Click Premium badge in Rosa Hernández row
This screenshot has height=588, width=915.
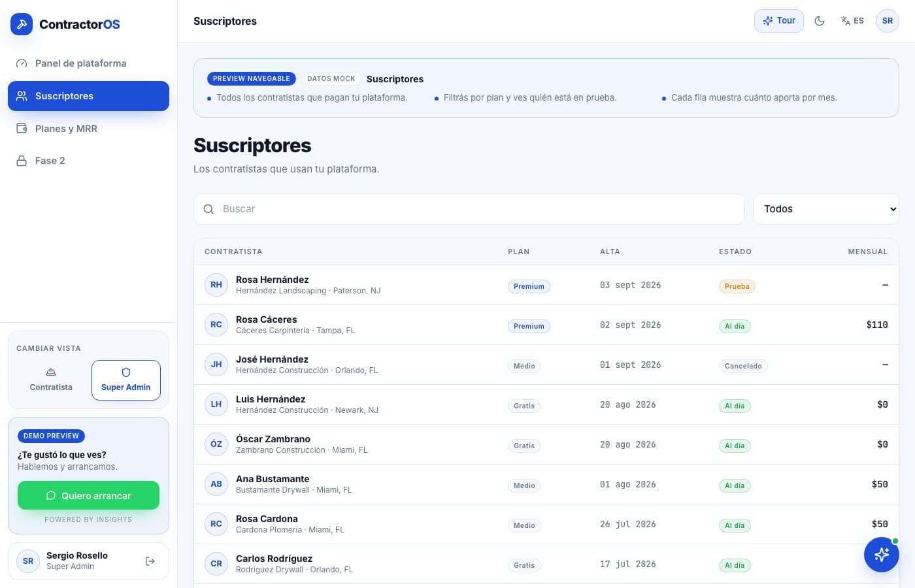pyautogui.click(x=529, y=286)
